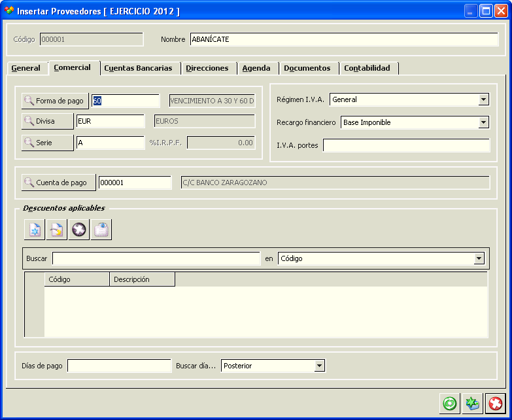512x420 pixels.
Task: Click the Descuentos aplicables group label
Action: coord(63,208)
